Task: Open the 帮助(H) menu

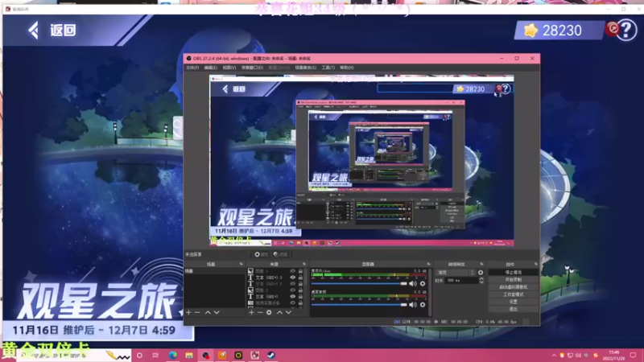Action: [x=347, y=68]
